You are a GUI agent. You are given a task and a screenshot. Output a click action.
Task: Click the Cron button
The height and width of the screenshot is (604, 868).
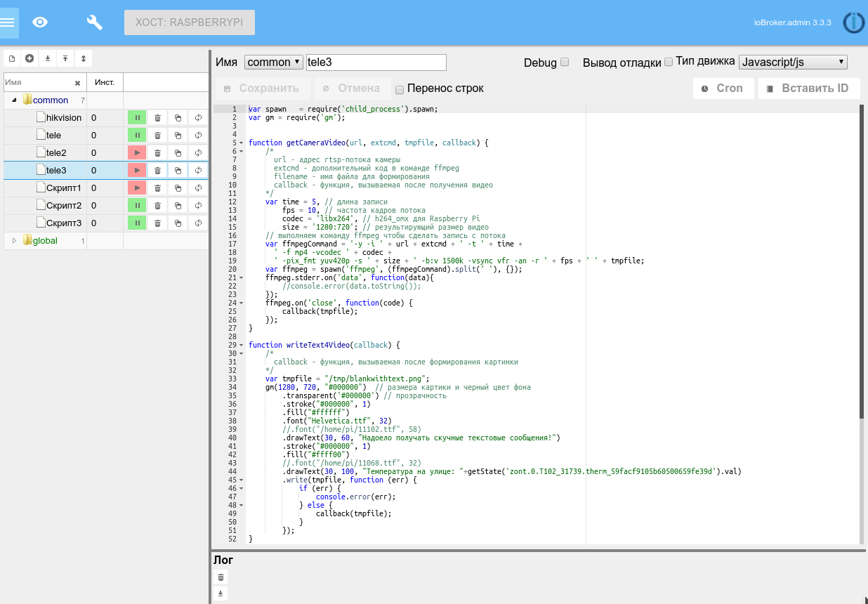[x=723, y=88]
